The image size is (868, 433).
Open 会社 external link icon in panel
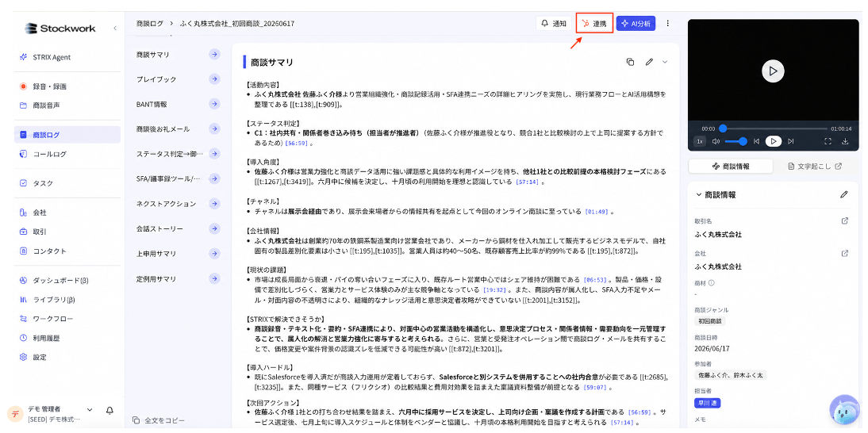845,253
